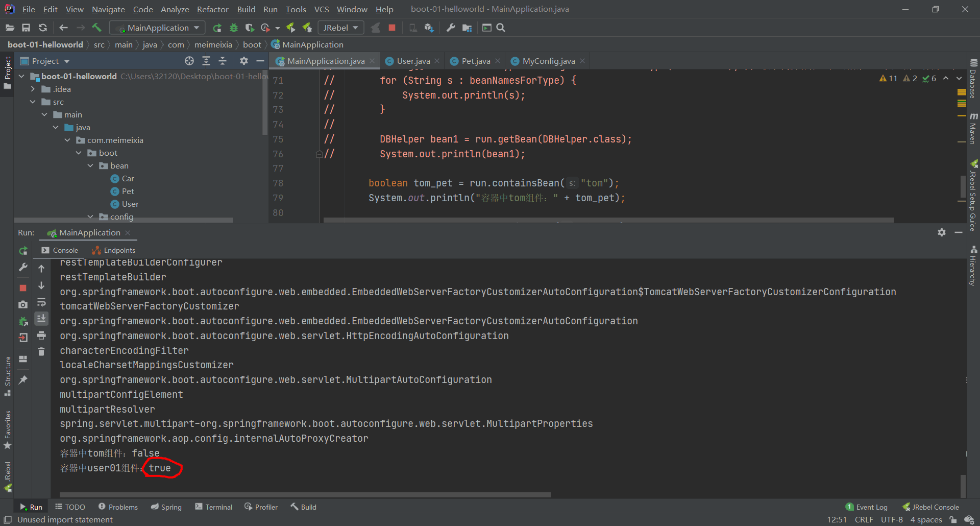Click the Console tab in Run panel
This screenshot has height=526, width=980.
tap(60, 250)
